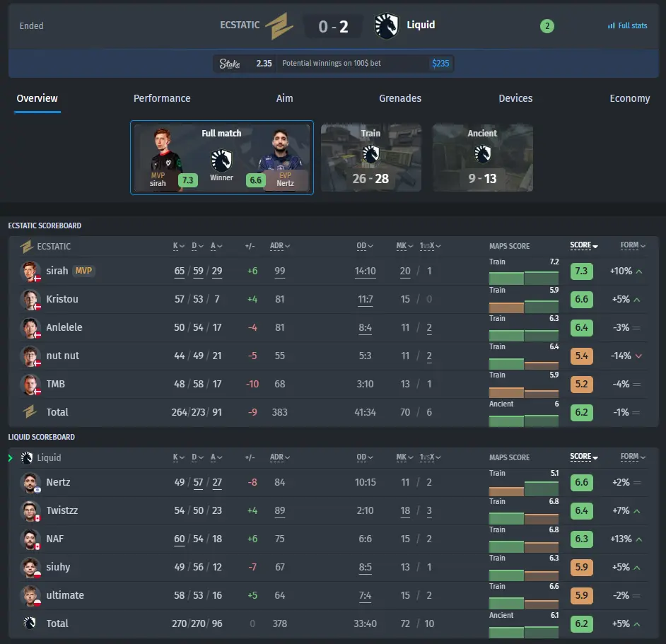Screen dimensions: 666x644
Task: Click the ECSTATIC team logo in header
Action: pyautogui.click(x=279, y=26)
